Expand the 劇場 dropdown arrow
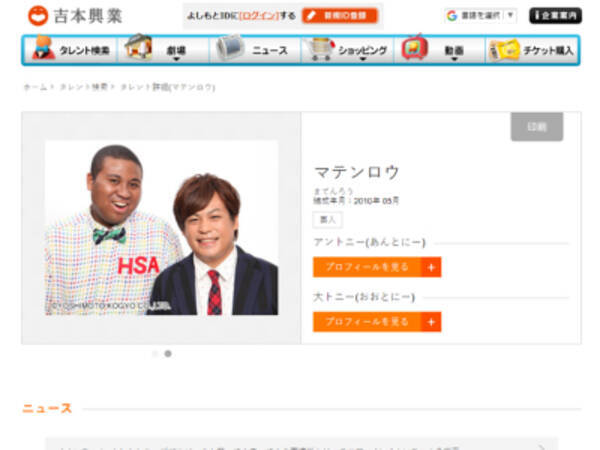Image resolution: width=600 pixels, height=450 pixels. tap(176, 59)
